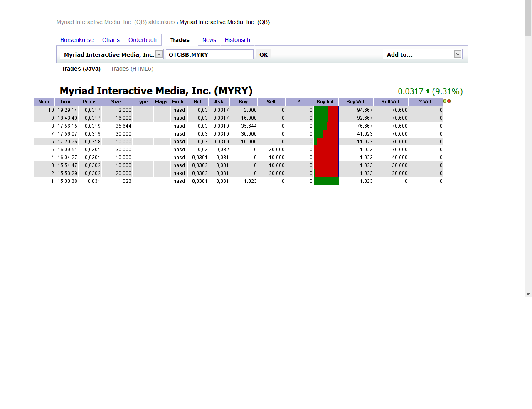Sort by the Time column header

click(x=66, y=102)
